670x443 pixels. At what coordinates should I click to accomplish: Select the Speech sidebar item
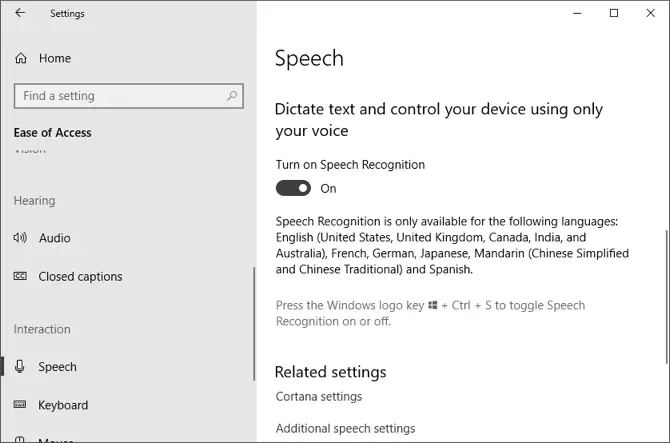coord(57,367)
